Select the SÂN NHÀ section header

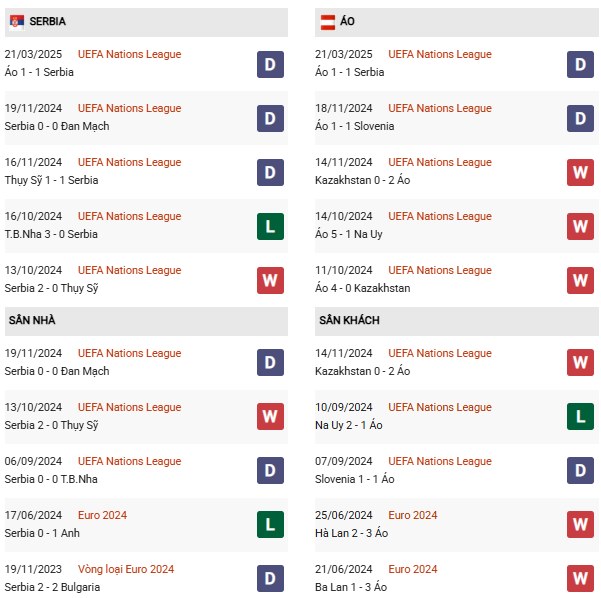(x=146, y=321)
